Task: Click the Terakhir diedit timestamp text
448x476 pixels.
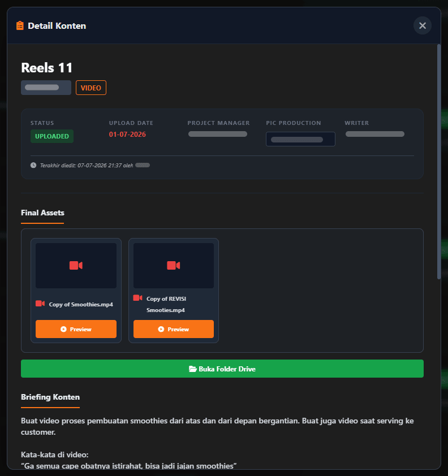Action: pos(87,166)
